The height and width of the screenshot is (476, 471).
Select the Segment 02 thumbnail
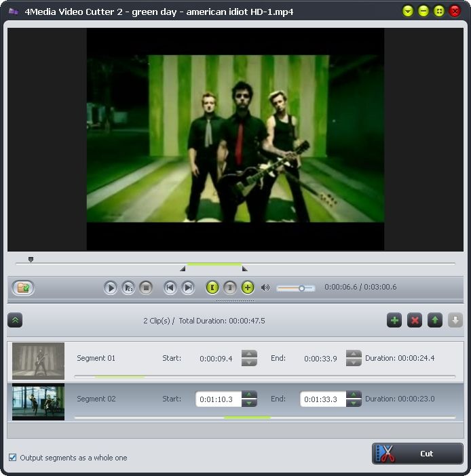tap(38, 402)
